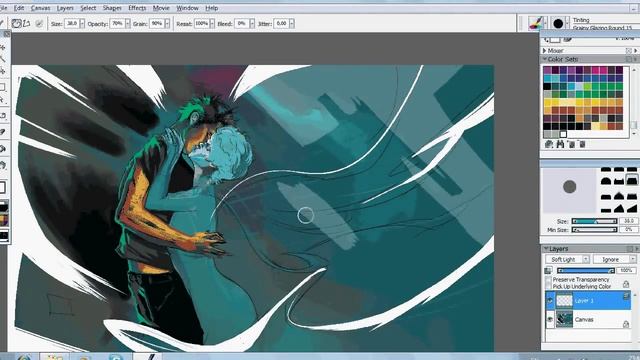Collapse the Color Sets panel
Image resolution: width=640 pixels, height=360 pixels.
click(544, 59)
